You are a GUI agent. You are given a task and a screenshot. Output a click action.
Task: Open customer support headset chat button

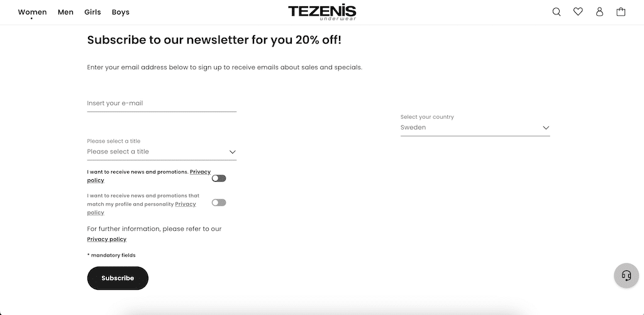[626, 275]
